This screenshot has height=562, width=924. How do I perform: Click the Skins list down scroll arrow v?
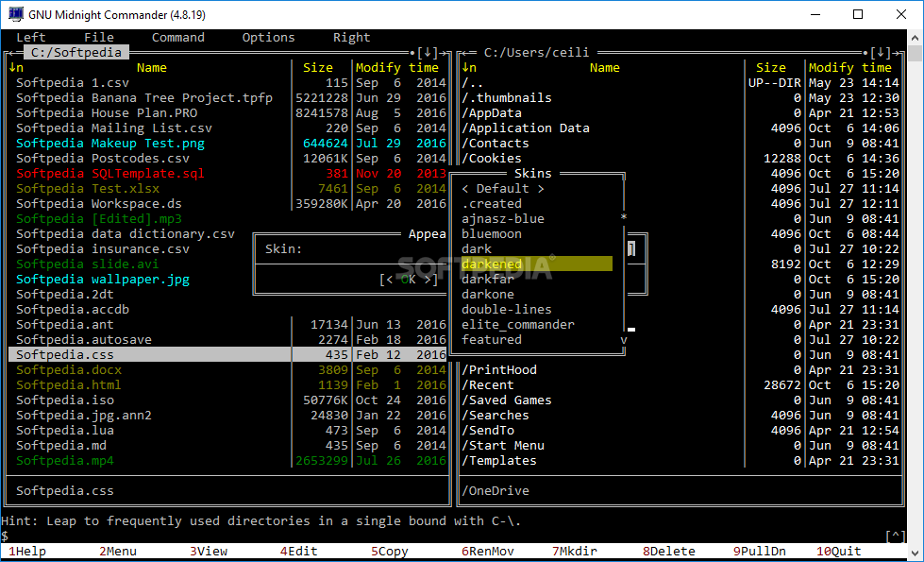[624, 340]
